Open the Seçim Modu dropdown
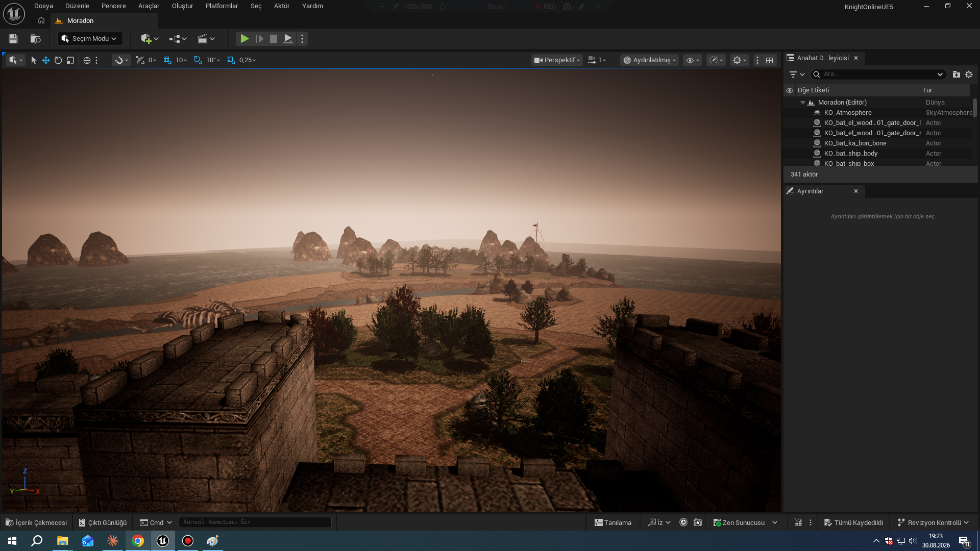 (x=90, y=39)
